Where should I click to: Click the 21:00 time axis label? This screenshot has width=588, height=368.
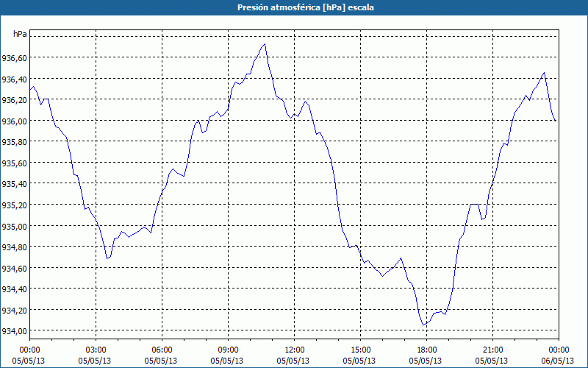click(492, 350)
